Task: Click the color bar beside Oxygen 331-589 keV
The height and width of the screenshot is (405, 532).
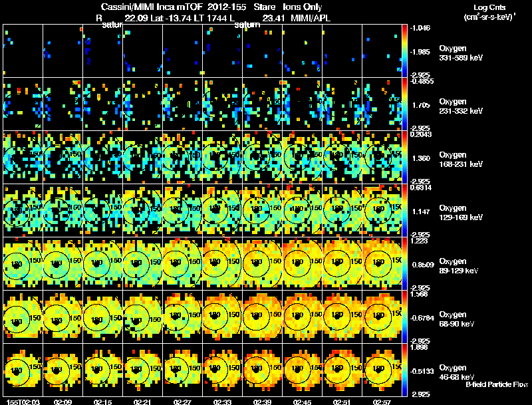Action: (x=404, y=51)
